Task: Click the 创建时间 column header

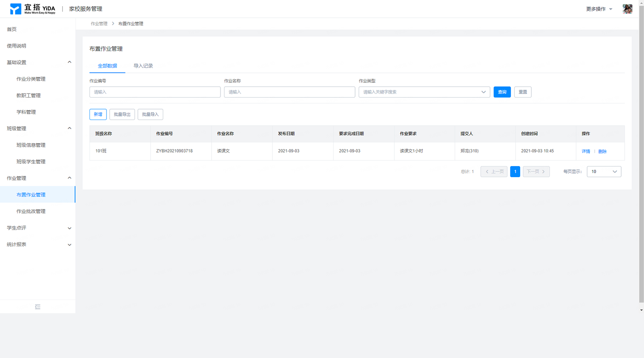Action: (546, 134)
